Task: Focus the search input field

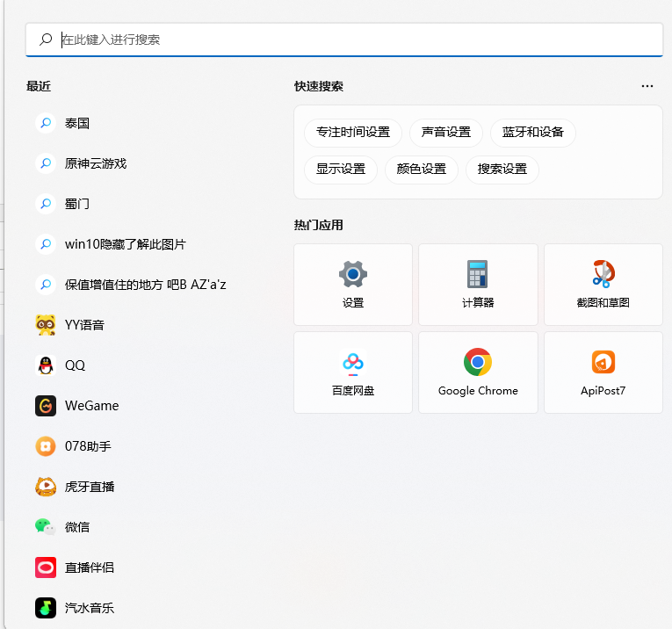Action: tap(344, 40)
